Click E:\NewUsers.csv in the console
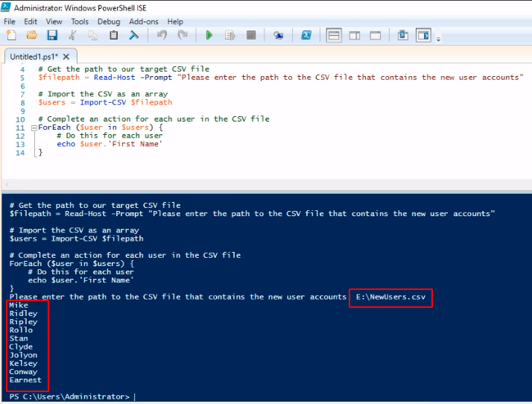Image resolution: width=532 pixels, height=404 pixels. (390, 297)
